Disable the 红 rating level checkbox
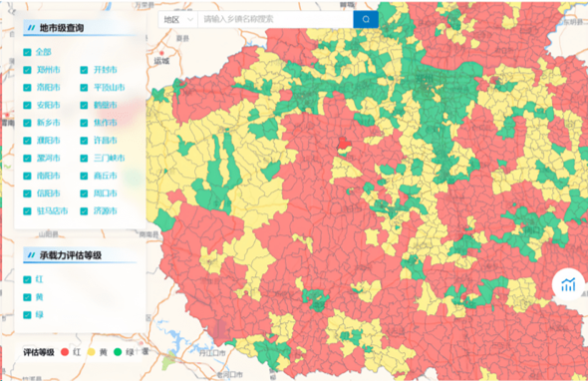Viewport: 588px width, 381px height. click(27, 279)
